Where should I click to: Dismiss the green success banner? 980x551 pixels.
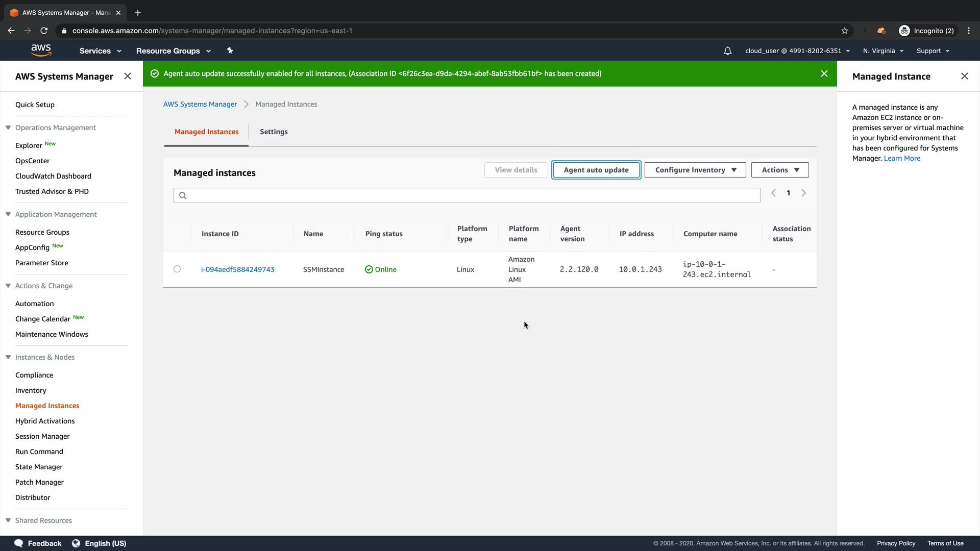pos(824,73)
